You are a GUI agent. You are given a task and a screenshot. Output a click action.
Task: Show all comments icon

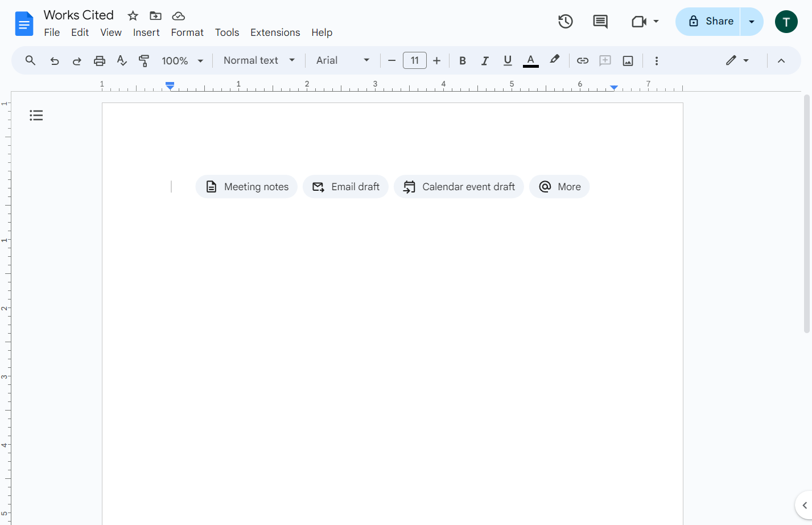[x=600, y=22]
